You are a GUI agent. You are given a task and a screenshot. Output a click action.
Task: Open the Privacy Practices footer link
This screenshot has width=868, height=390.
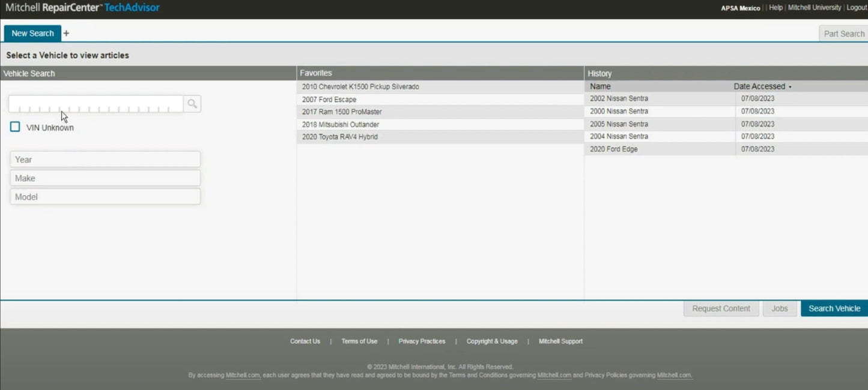pos(422,341)
